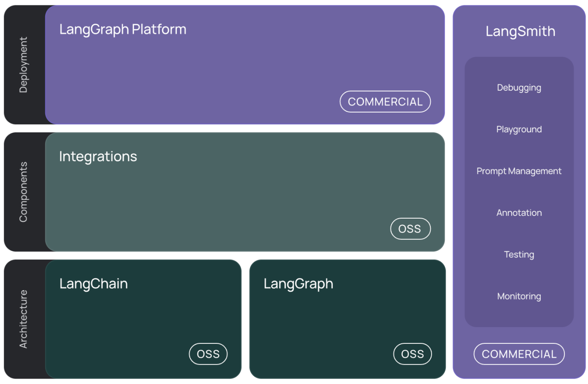This screenshot has width=588, height=384.
Task: Click the LangGraph title in Architecture row
Action: click(298, 284)
